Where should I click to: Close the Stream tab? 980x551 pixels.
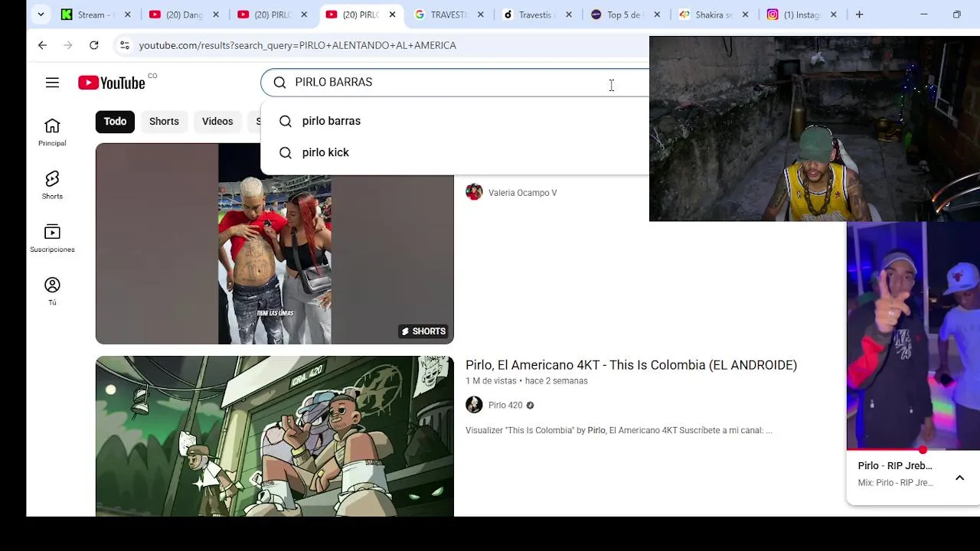coord(128,15)
